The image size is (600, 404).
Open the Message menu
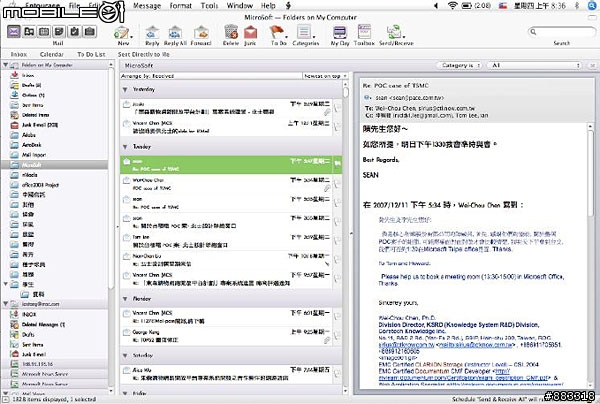point(147,6)
